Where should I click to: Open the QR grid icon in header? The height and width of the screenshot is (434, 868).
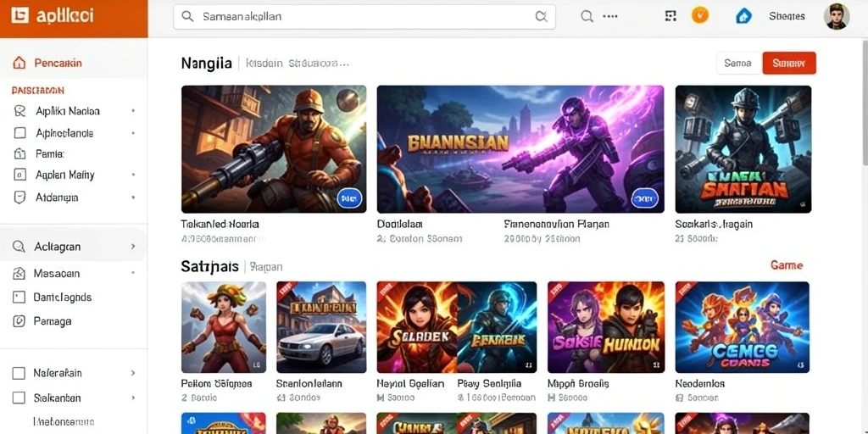click(670, 16)
